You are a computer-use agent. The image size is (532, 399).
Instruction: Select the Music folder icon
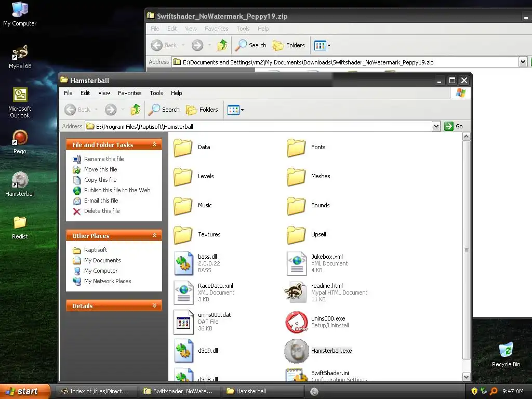click(x=183, y=206)
